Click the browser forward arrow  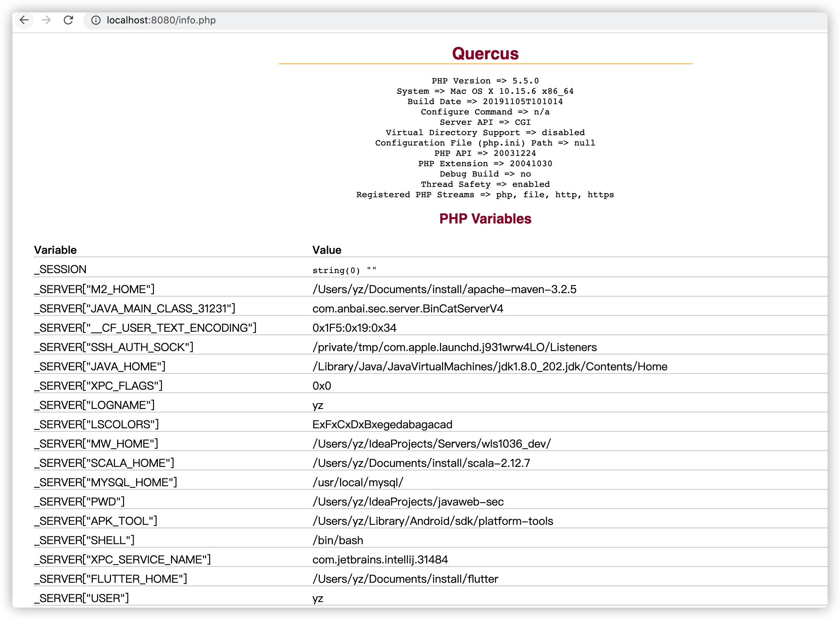click(46, 20)
